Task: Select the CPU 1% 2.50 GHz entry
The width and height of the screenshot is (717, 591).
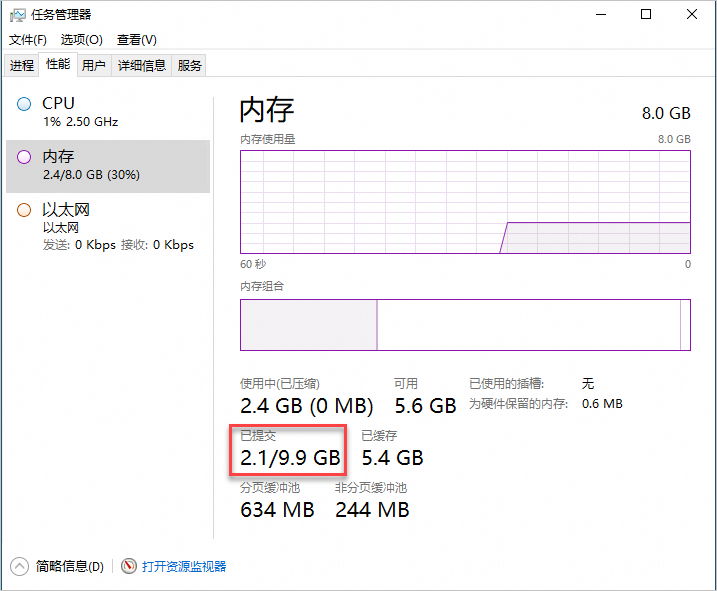Action: click(x=108, y=113)
